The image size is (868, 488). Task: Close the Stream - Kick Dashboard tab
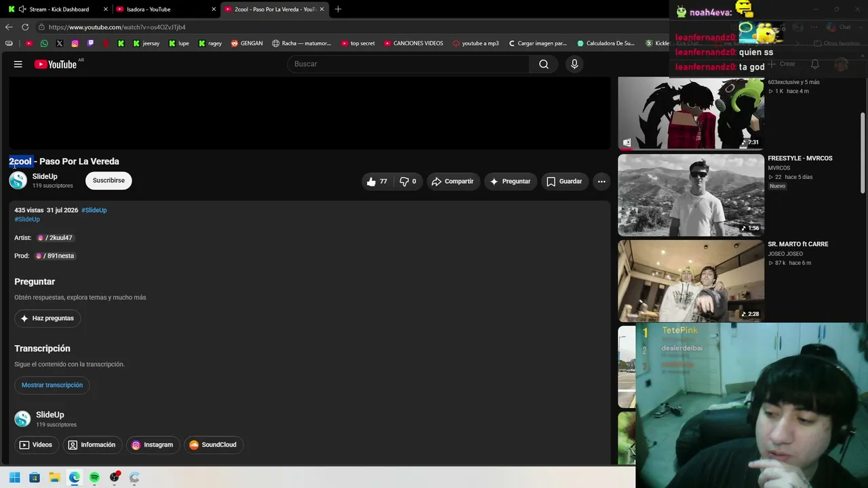[106, 9]
